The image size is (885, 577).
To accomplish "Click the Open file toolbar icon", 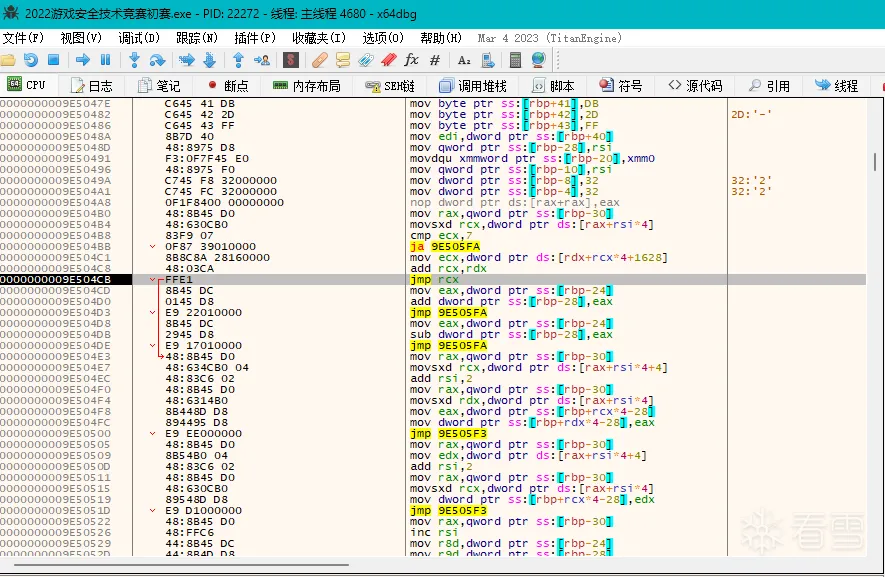I will pyautogui.click(x=8, y=60).
